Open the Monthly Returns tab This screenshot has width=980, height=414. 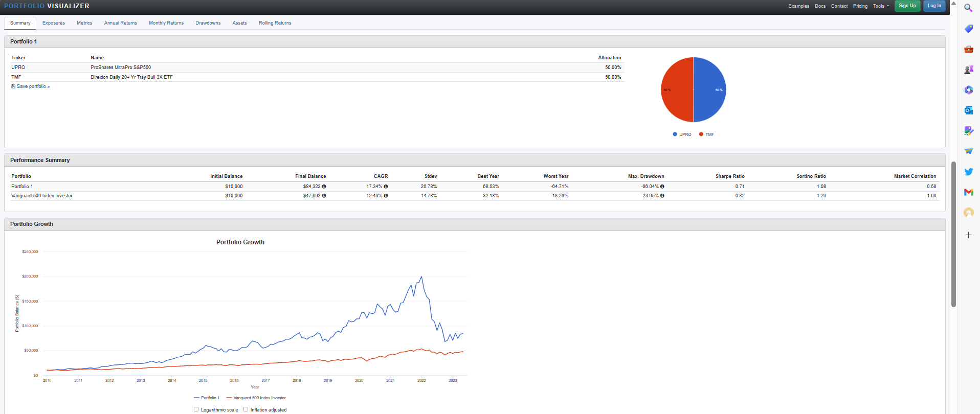(x=166, y=23)
